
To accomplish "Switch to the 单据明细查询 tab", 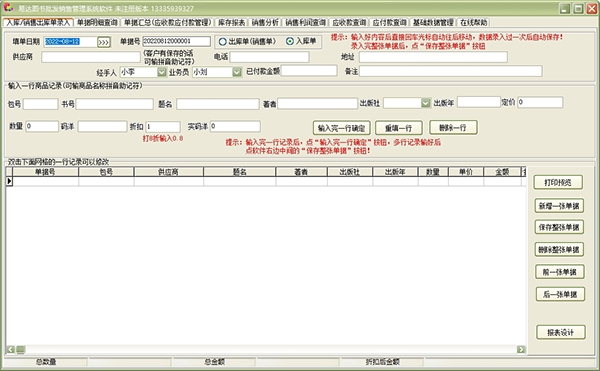I will tap(97, 23).
